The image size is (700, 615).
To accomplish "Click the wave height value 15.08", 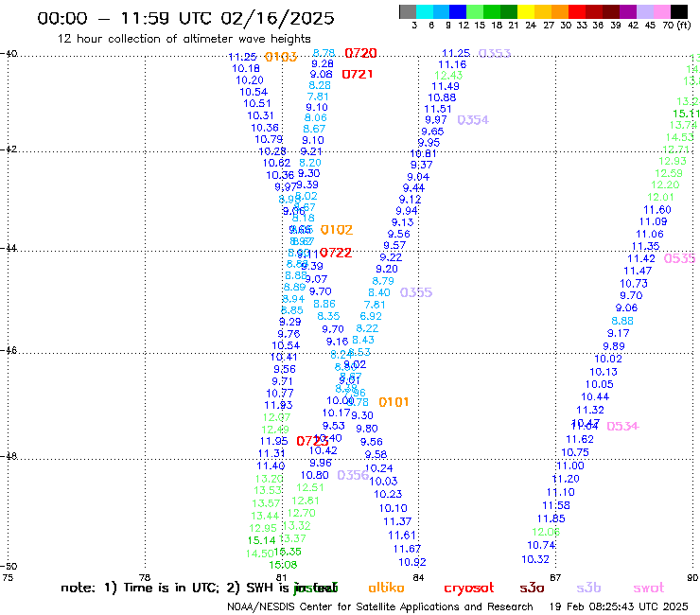I will point(283,565).
